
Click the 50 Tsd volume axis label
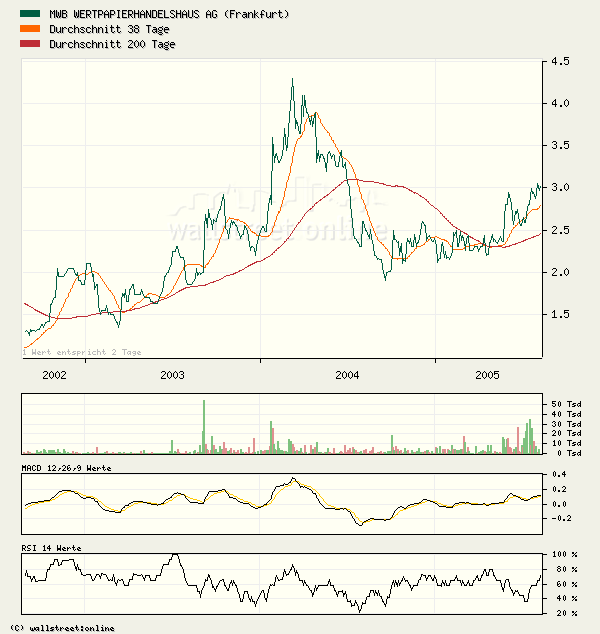566,401
